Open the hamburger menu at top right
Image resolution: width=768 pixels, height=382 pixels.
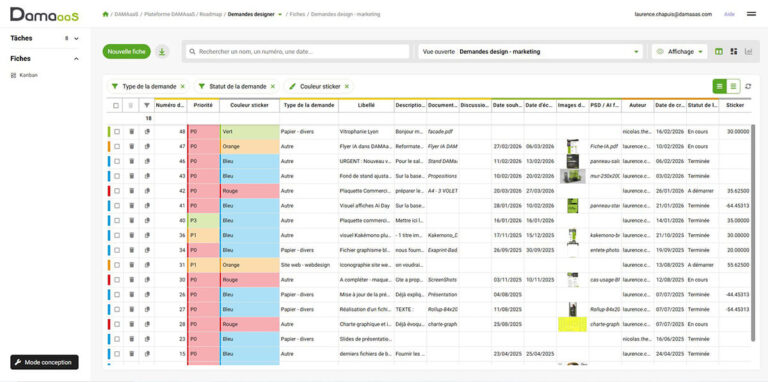(751, 14)
